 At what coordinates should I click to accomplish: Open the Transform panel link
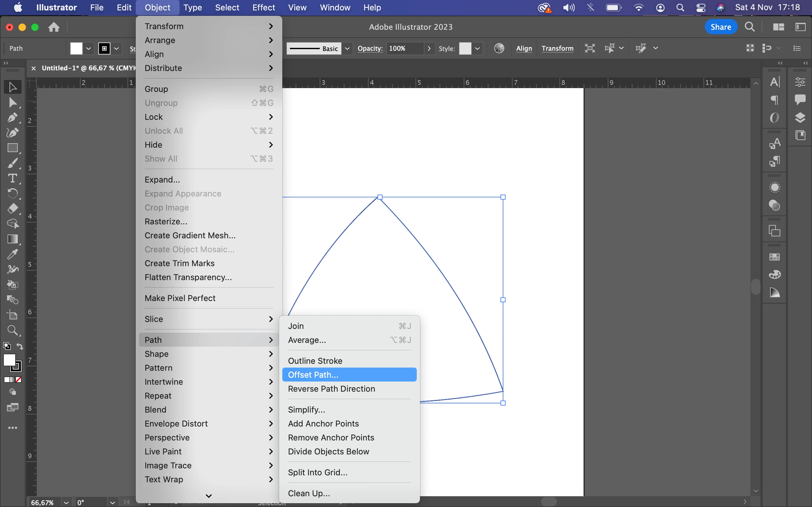click(x=557, y=48)
